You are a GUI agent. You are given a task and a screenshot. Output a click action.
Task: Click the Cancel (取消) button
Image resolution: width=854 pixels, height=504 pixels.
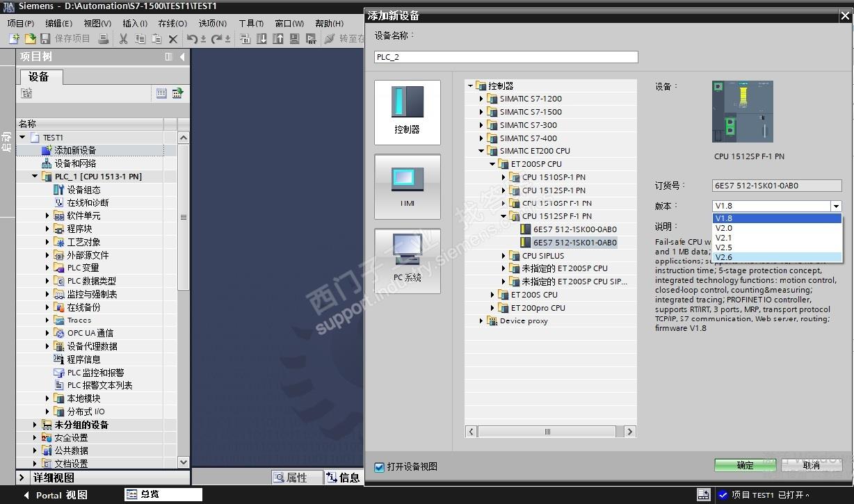[812, 465]
